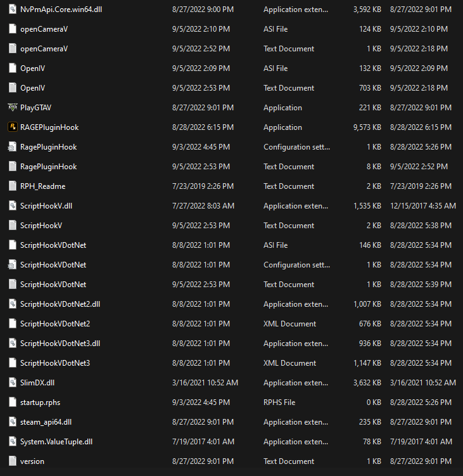Click the openCameraV text document icon

[x=13, y=49]
